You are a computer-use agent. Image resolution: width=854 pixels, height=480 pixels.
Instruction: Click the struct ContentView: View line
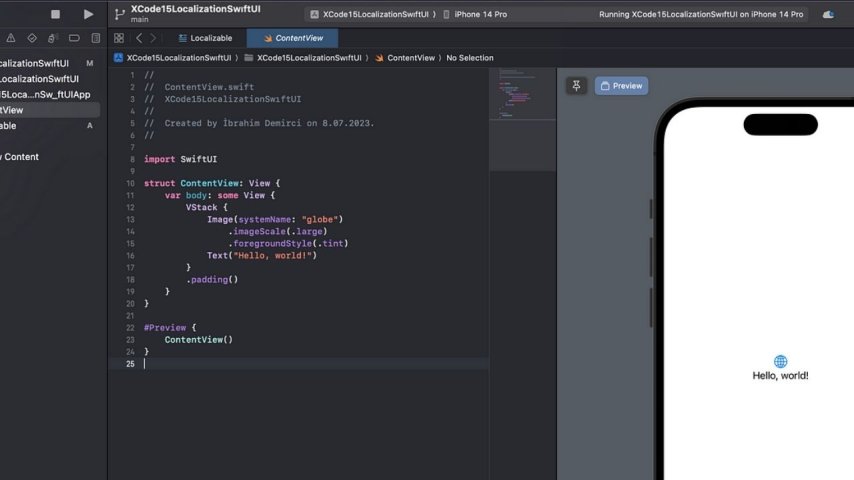[x=212, y=184]
